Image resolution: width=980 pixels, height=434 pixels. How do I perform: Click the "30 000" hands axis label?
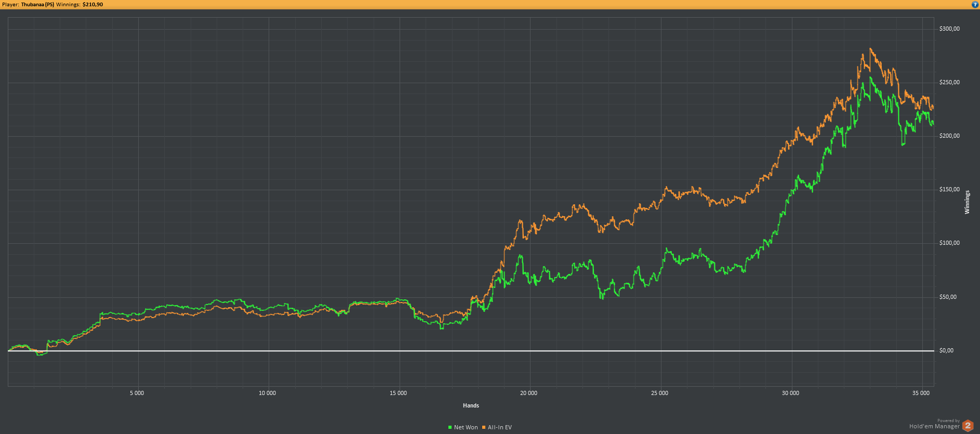[x=790, y=393]
